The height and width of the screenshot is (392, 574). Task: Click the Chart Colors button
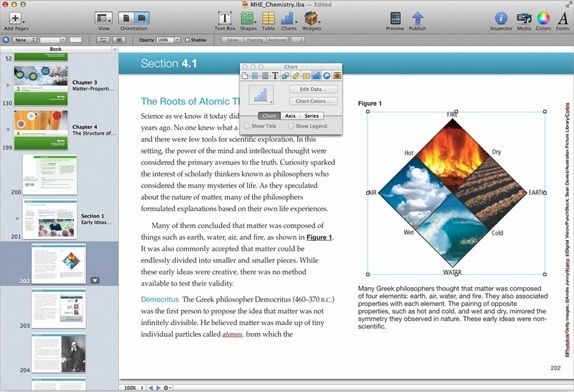(x=313, y=101)
